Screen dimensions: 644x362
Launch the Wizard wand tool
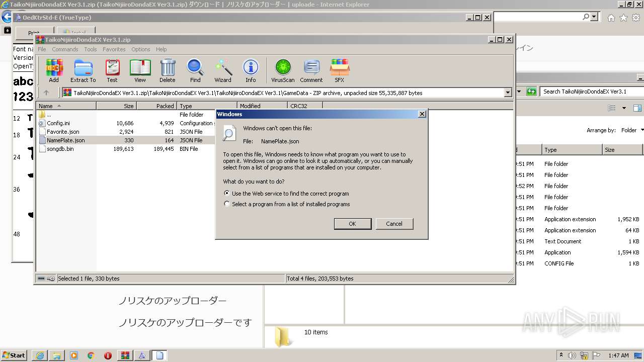pos(223,71)
